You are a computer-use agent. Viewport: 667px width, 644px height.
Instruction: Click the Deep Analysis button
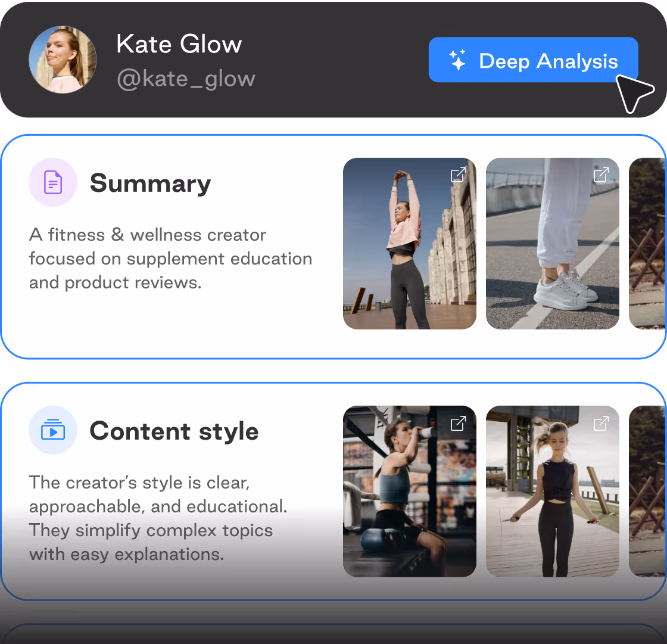pos(533,60)
